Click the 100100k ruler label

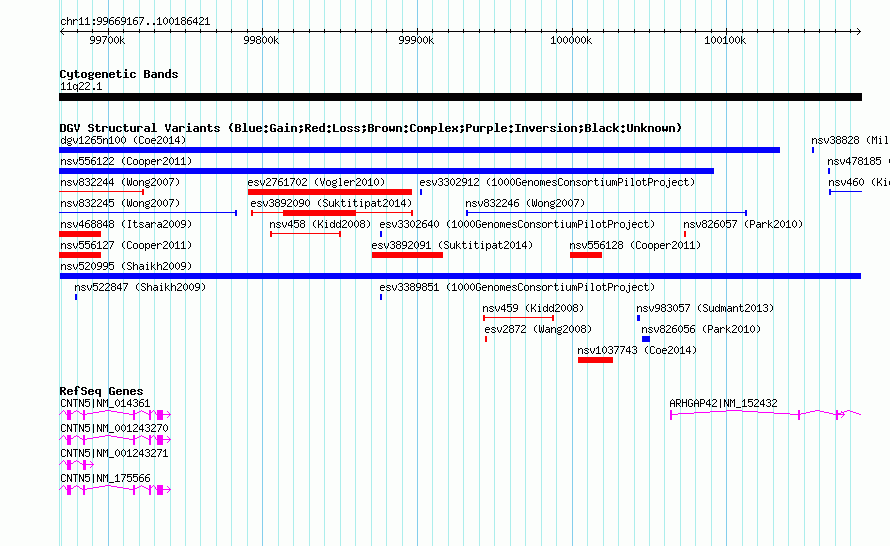(x=725, y=40)
